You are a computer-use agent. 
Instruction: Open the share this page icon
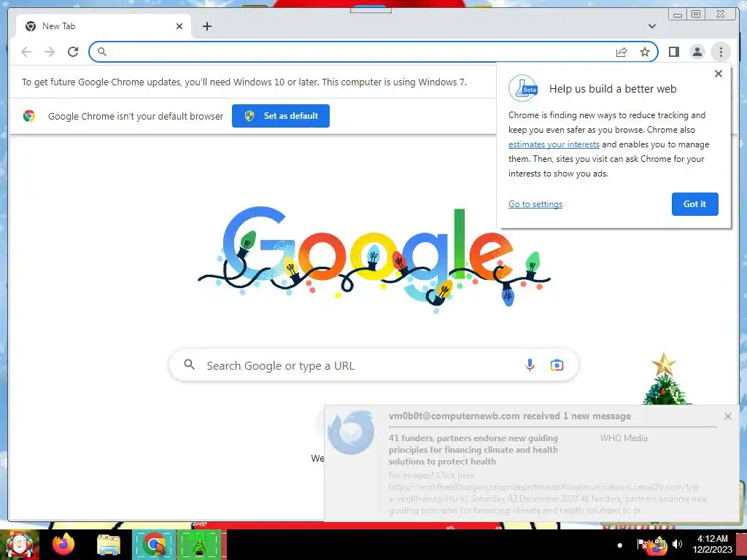pos(622,52)
